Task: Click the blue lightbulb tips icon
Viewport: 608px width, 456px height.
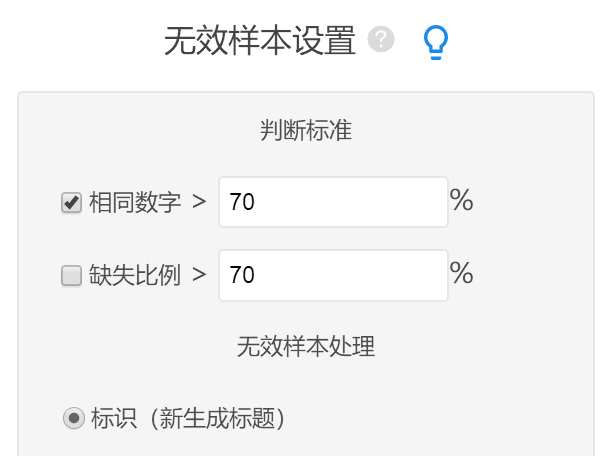Action: [x=436, y=42]
